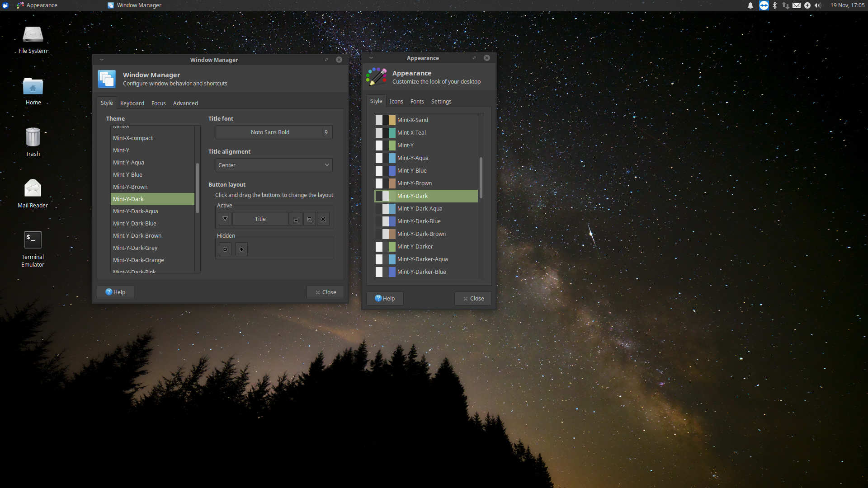Viewport: 868px width, 488px height.
Task: Toggle checkbox next to Mint-Y-Brown style
Action: [379, 183]
